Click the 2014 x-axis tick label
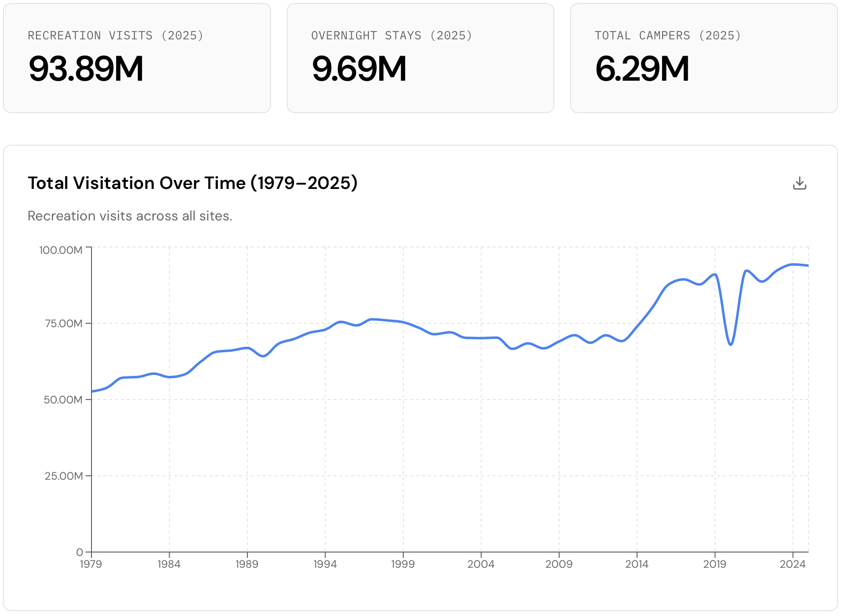 (636, 564)
